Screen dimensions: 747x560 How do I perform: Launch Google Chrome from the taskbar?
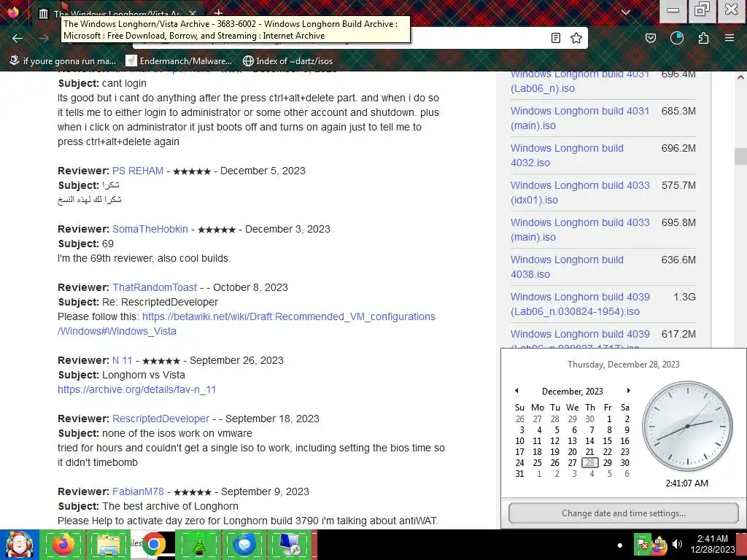click(x=153, y=545)
